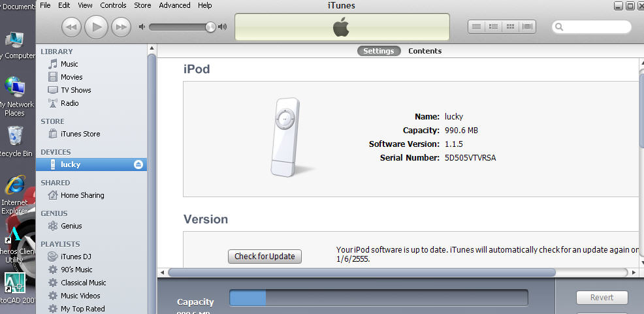Switch to grid view
Viewport: 644px width, 314px height.
click(510, 27)
